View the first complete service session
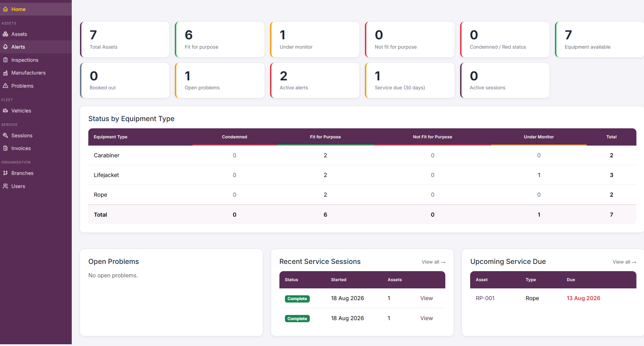This screenshot has height=346, width=644. click(x=426, y=298)
